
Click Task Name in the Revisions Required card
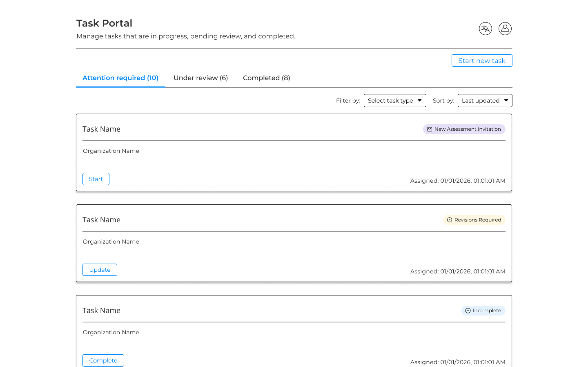tap(101, 220)
